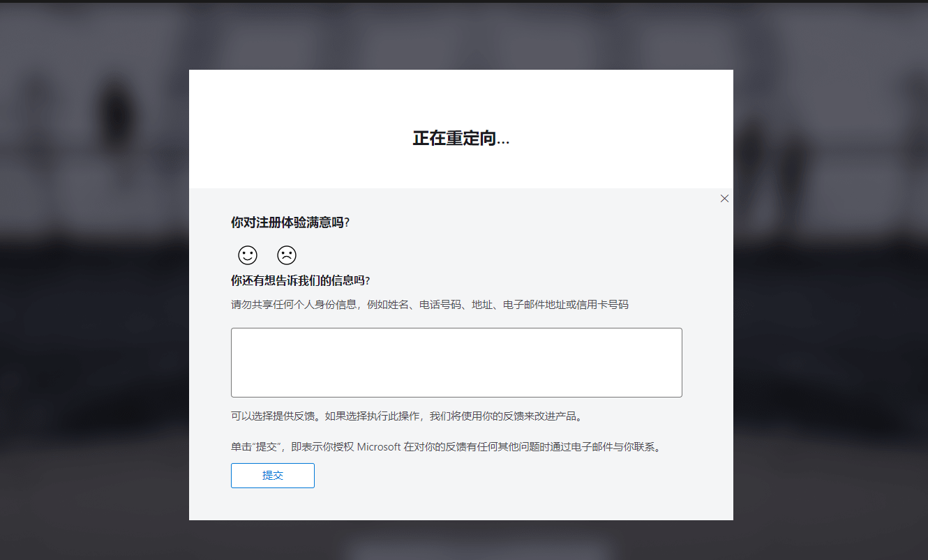Click the optional feedback notice text
The width and height of the screenshot is (928, 560).
tap(407, 416)
